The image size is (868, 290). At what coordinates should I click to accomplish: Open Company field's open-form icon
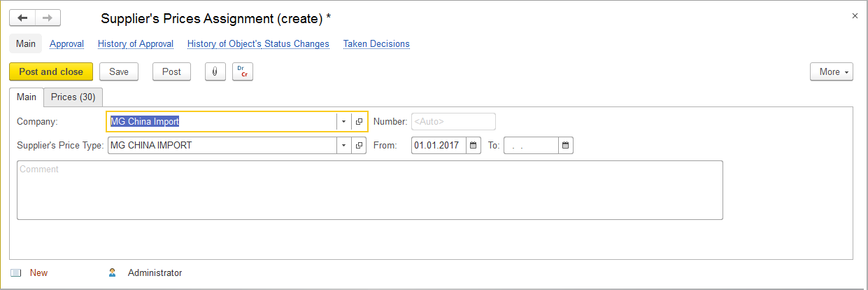coord(360,121)
